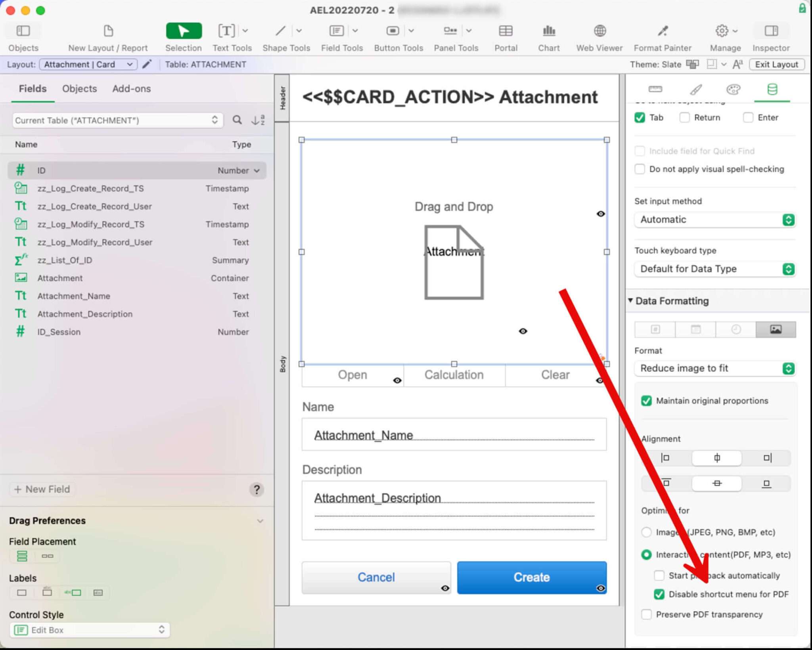Apply center horizontal alignment in Inspector

coord(716,458)
